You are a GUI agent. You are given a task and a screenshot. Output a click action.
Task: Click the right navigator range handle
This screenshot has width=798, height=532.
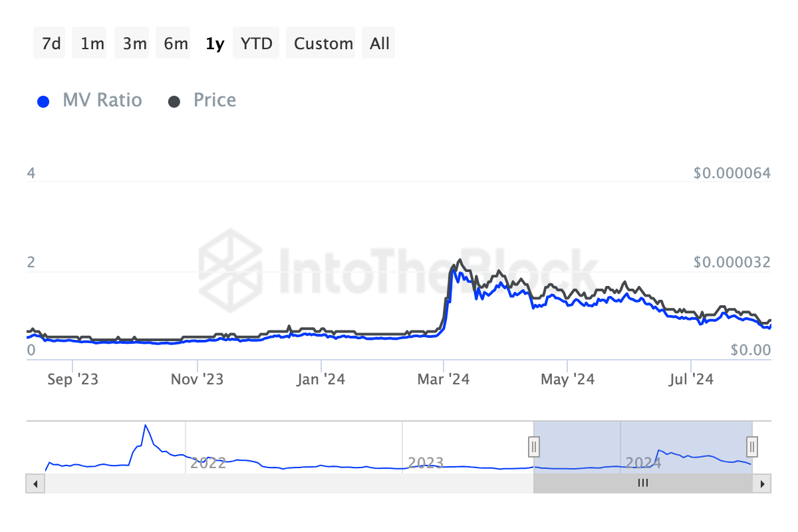[x=752, y=446]
